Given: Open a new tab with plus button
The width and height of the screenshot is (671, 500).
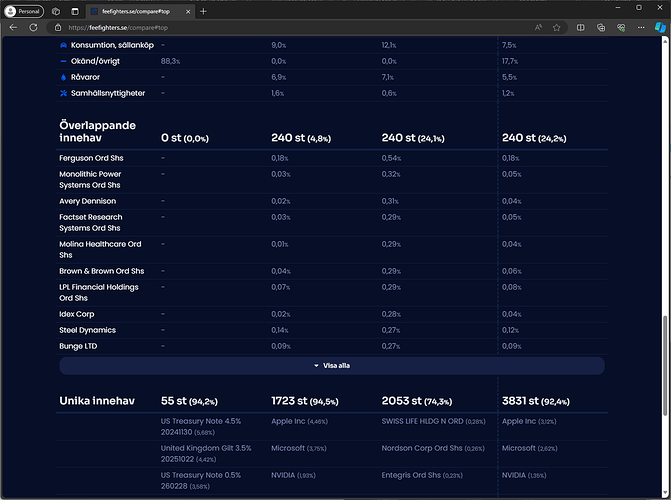Looking at the screenshot, I should coord(204,10).
